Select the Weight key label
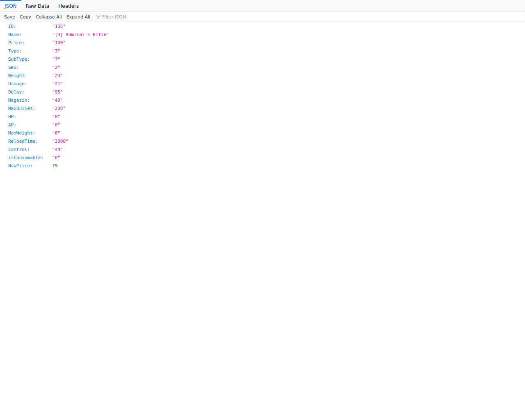 (18, 75)
